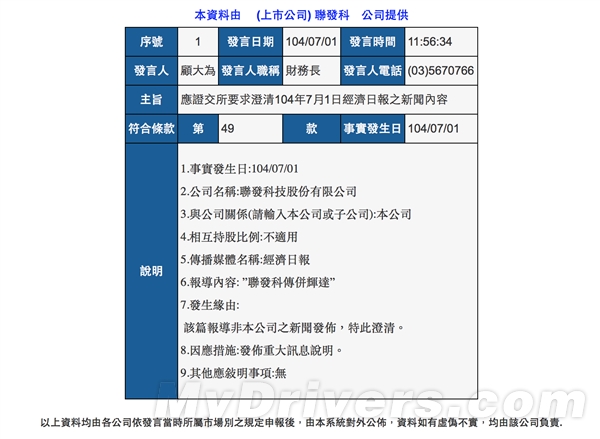Image resolution: width=600 pixels, height=439 pixels.
Task: Click the top heading 本資料由 聯發科 公司提供
Action: tap(301, 15)
